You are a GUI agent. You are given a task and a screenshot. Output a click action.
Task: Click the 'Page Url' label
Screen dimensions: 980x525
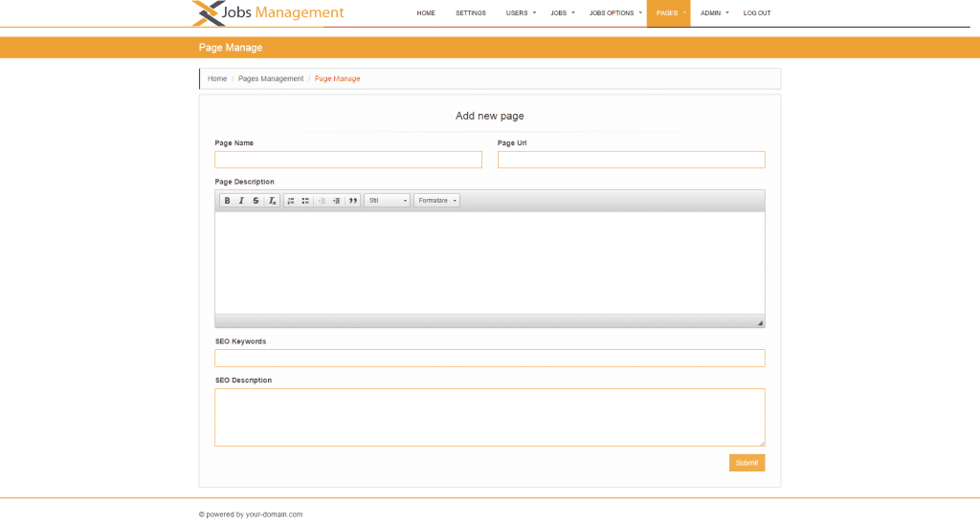click(512, 142)
